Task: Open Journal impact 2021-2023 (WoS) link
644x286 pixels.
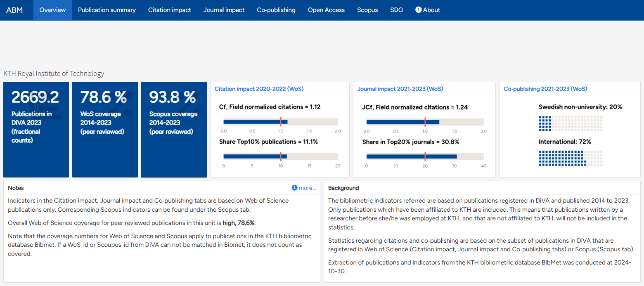Action: pyautogui.click(x=400, y=89)
